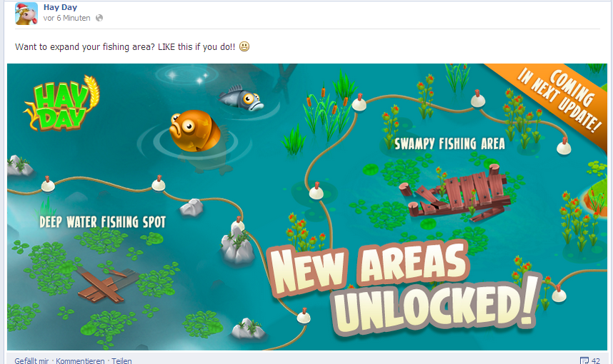Click the post text about fishing area

pos(126,47)
